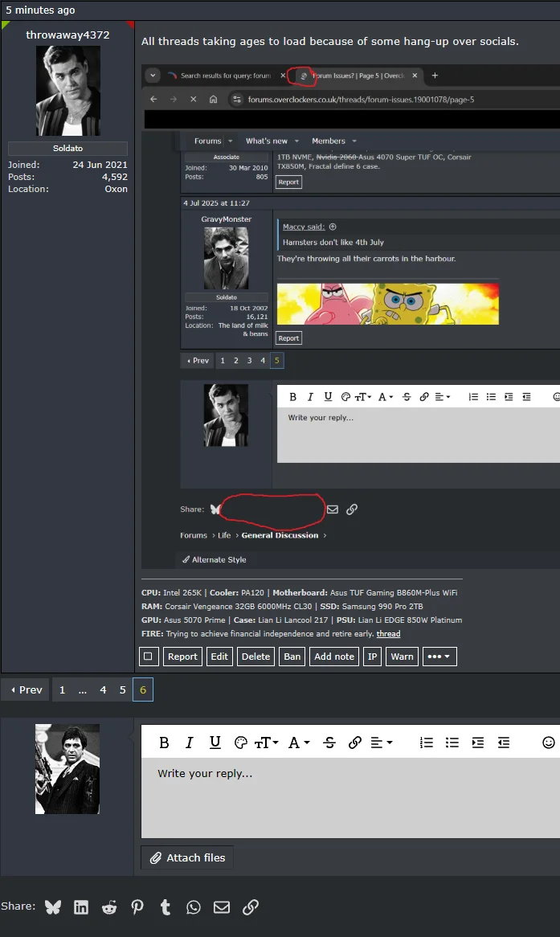This screenshot has height=937, width=560.
Task: Open smilies picker in bottom reply editor
Action: click(549, 743)
